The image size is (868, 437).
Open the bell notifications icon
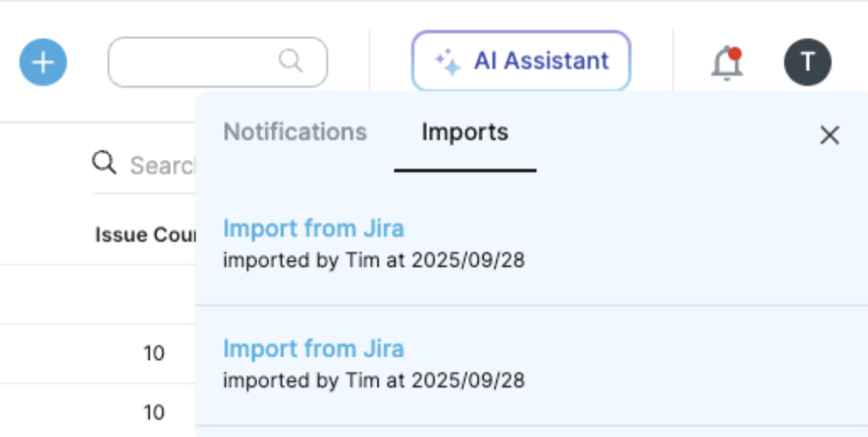tap(727, 63)
